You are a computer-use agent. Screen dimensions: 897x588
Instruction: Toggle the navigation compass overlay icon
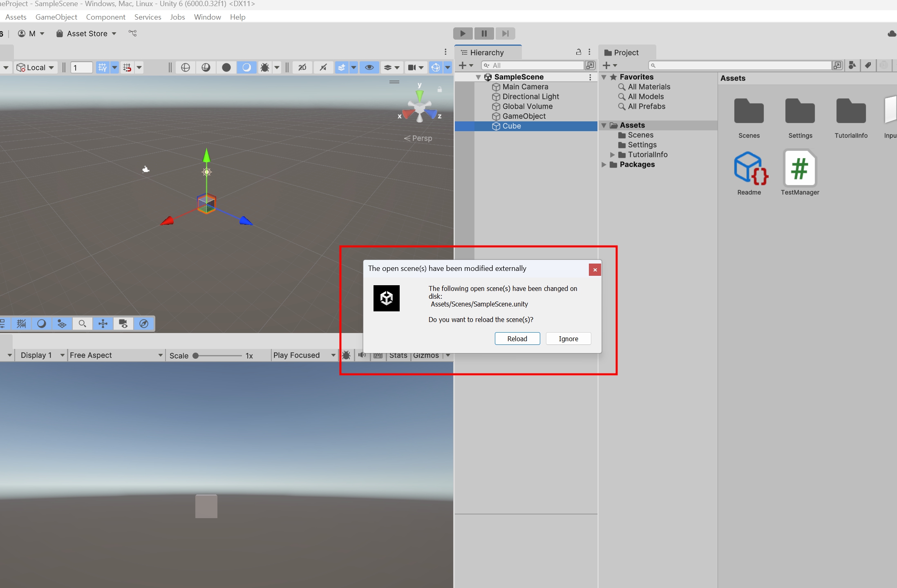(x=144, y=324)
